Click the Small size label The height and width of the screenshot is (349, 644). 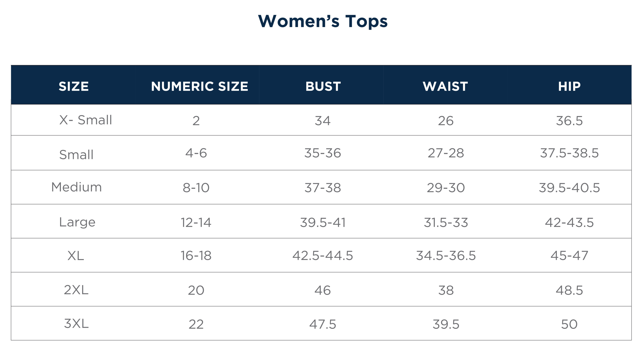click(76, 154)
